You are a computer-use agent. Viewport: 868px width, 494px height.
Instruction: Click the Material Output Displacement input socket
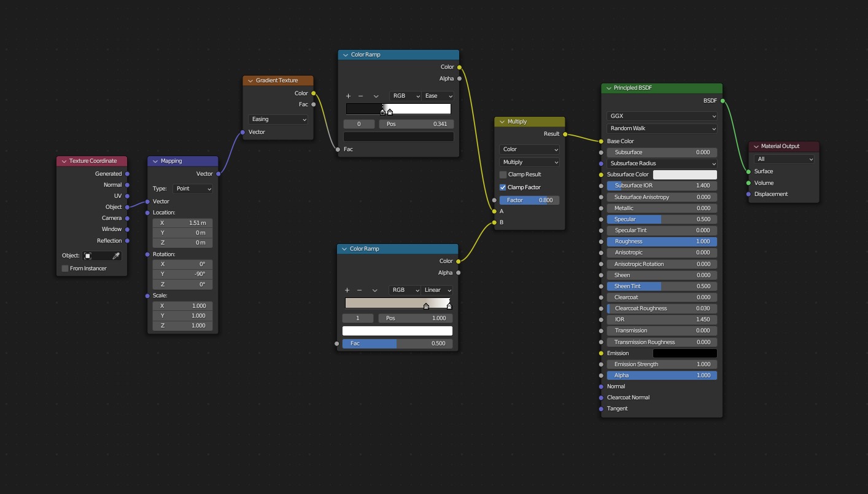[x=748, y=194]
